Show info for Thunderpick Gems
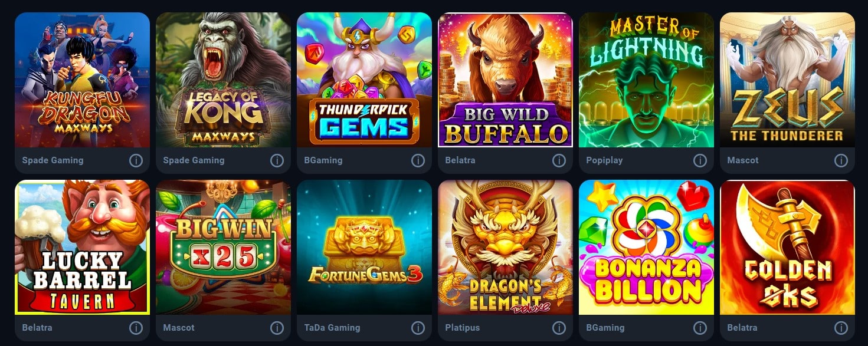 [418, 160]
